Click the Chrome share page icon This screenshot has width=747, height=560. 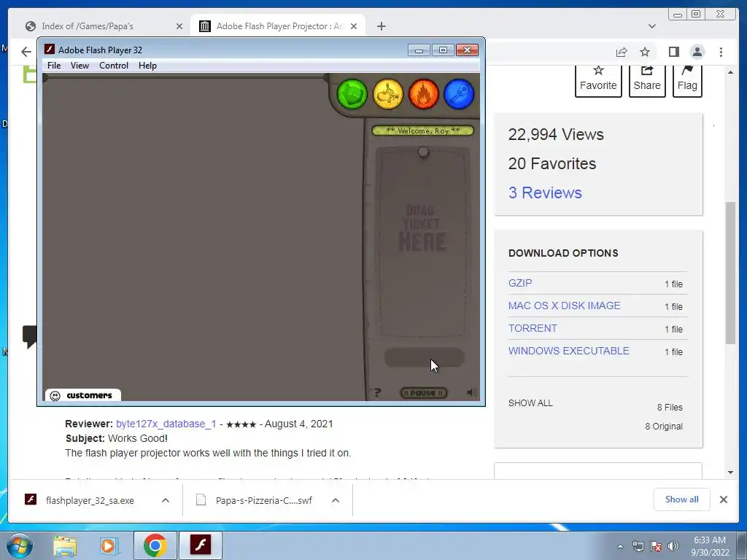click(x=622, y=52)
